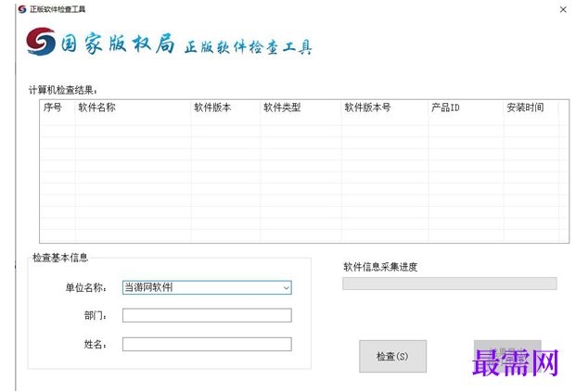Click the 软件版本 column header

click(225, 107)
